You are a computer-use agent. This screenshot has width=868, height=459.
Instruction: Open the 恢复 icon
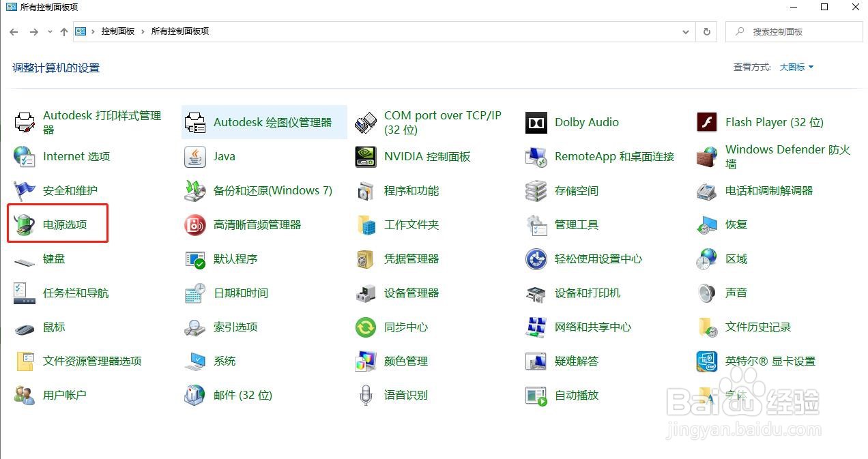click(x=707, y=225)
